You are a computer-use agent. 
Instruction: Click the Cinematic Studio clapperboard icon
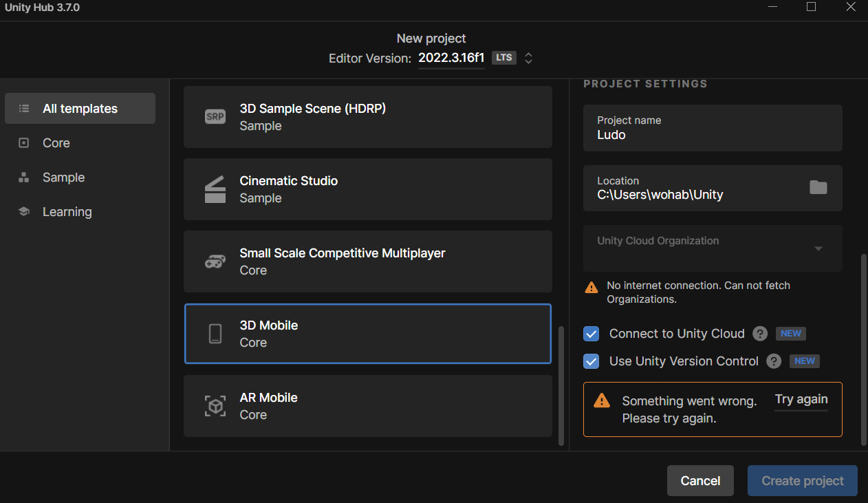pyautogui.click(x=215, y=189)
